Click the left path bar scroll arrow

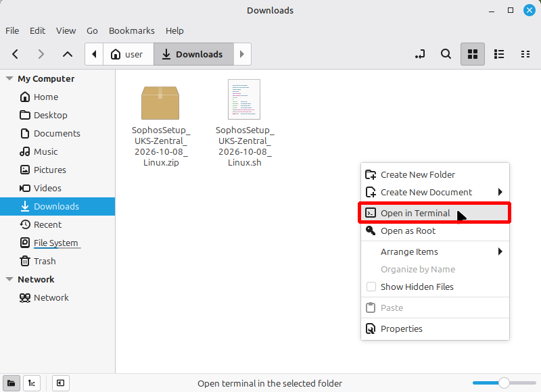[94, 54]
